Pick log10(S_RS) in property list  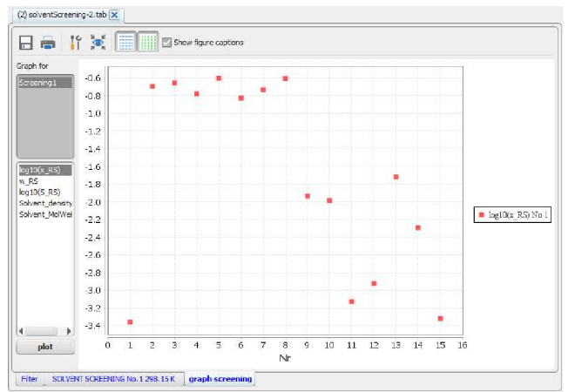39,192
